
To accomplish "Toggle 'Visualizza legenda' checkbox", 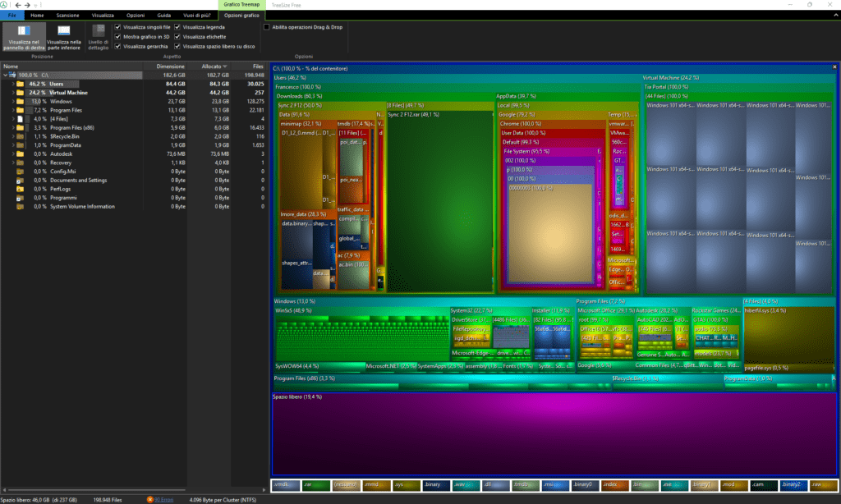I will (x=178, y=27).
